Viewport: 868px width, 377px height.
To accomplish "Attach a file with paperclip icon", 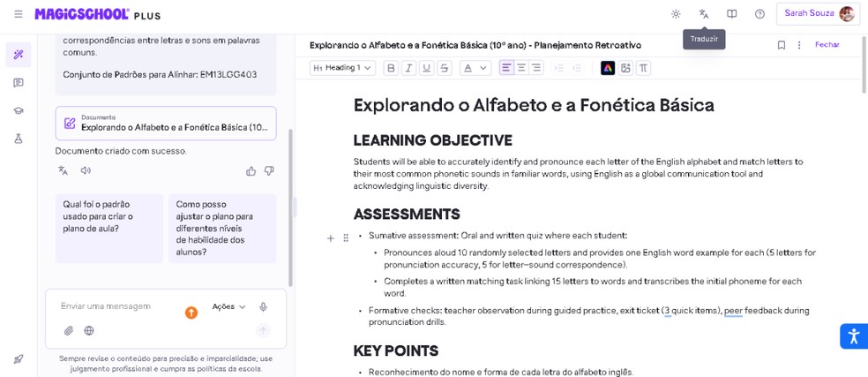I will (x=69, y=330).
